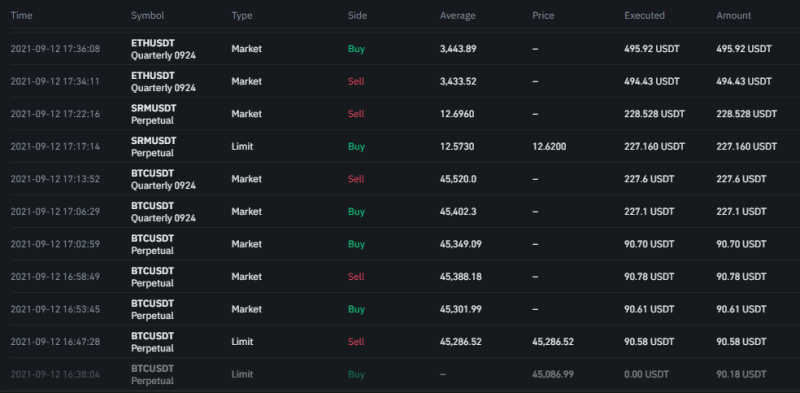The image size is (800, 393).
Task: Select the Executed column header
Action: [x=644, y=15]
